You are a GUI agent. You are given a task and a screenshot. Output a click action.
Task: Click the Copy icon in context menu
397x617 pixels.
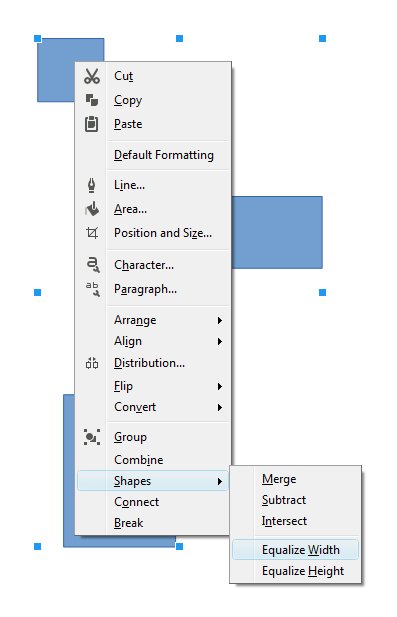point(92,100)
